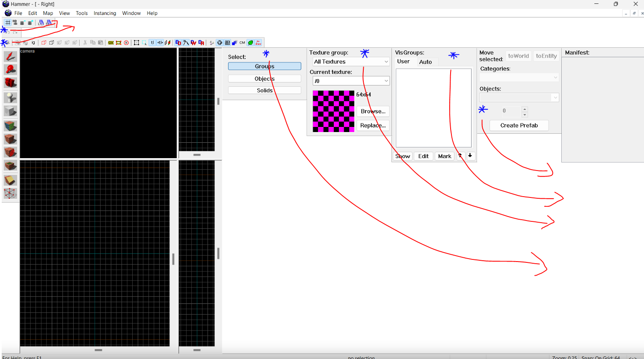The image size is (644, 359).
Task: Click the toWorld button
Action: click(x=518, y=56)
